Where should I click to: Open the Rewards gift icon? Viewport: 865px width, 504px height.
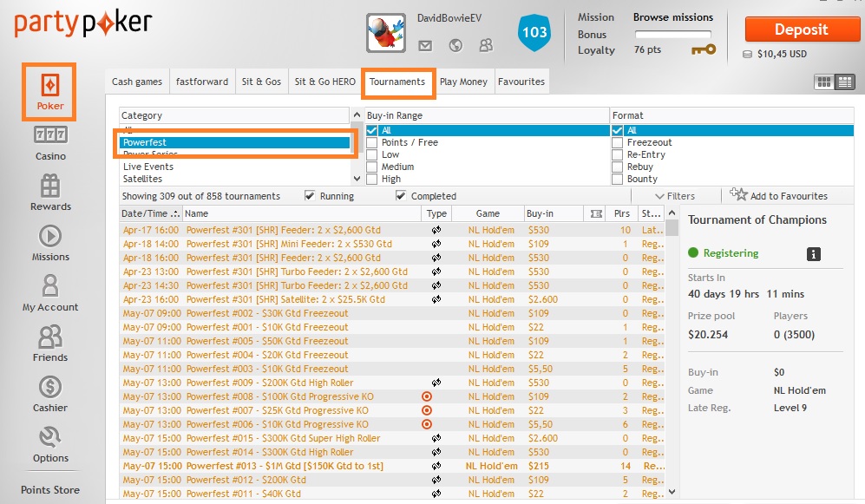point(50,186)
